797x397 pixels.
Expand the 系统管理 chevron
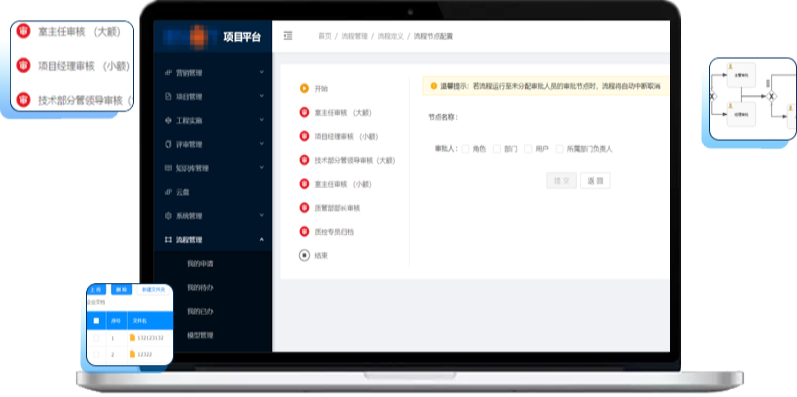262,215
